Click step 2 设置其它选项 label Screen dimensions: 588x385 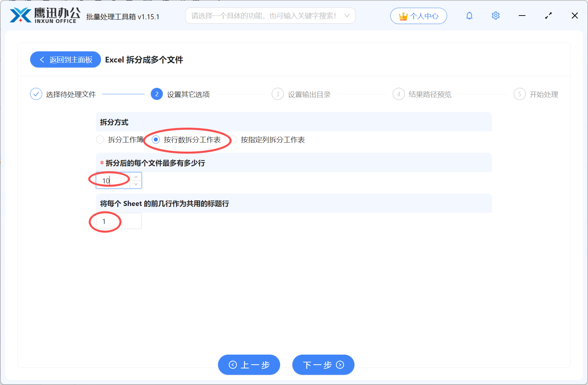(188, 94)
